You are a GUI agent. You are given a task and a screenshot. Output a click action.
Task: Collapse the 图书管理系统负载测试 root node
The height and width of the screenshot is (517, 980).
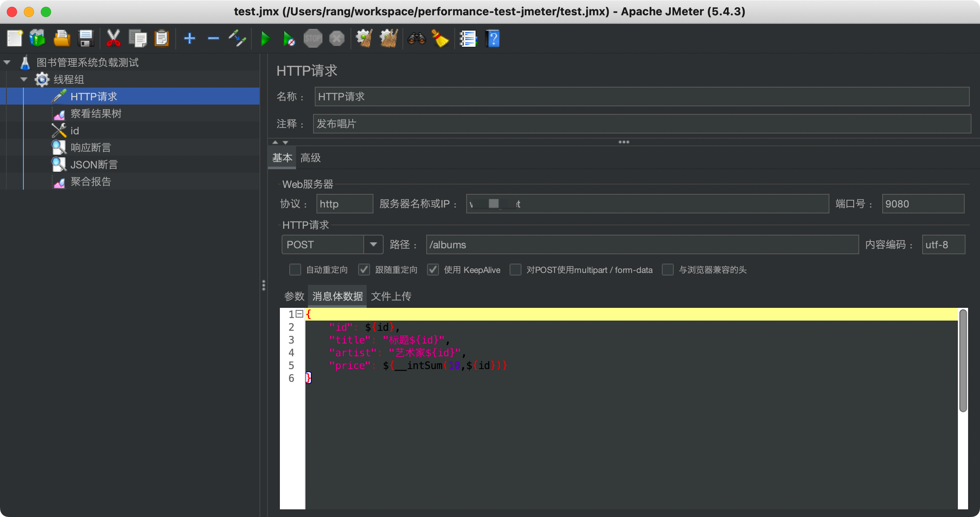coord(7,62)
